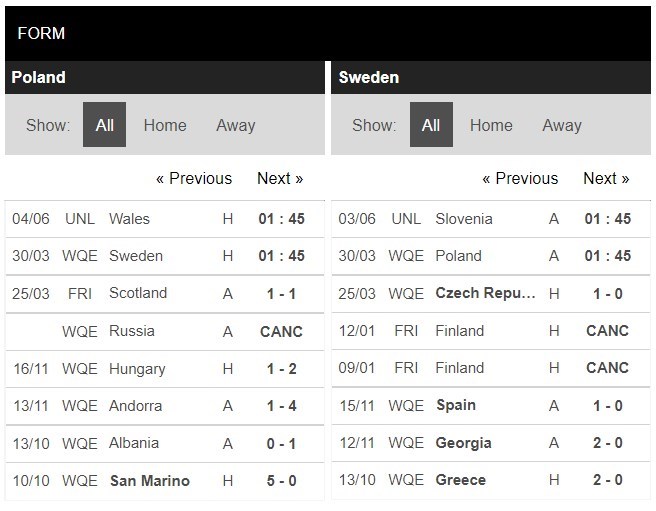The height and width of the screenshot is (511, 656).
Task: Open Sweden vs Slovenia 03/06 fixture
Action: 491,219
